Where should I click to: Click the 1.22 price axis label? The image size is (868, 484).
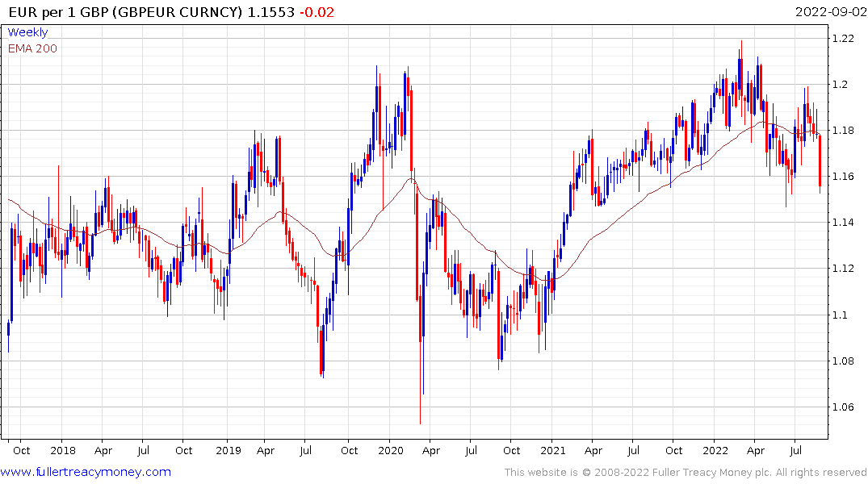[843, 38]
